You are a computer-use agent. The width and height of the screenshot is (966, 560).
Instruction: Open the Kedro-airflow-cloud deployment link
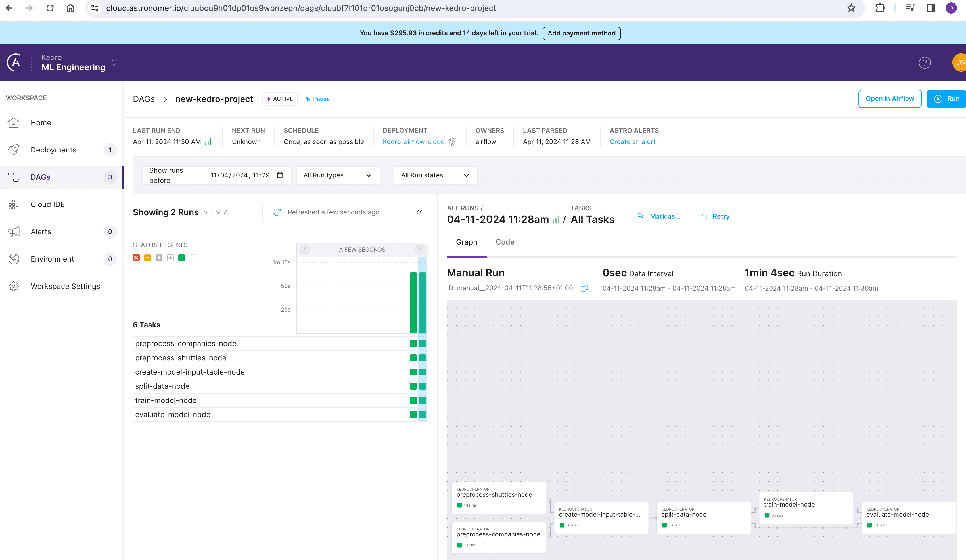pyautogui.click(x=413, y=142)
